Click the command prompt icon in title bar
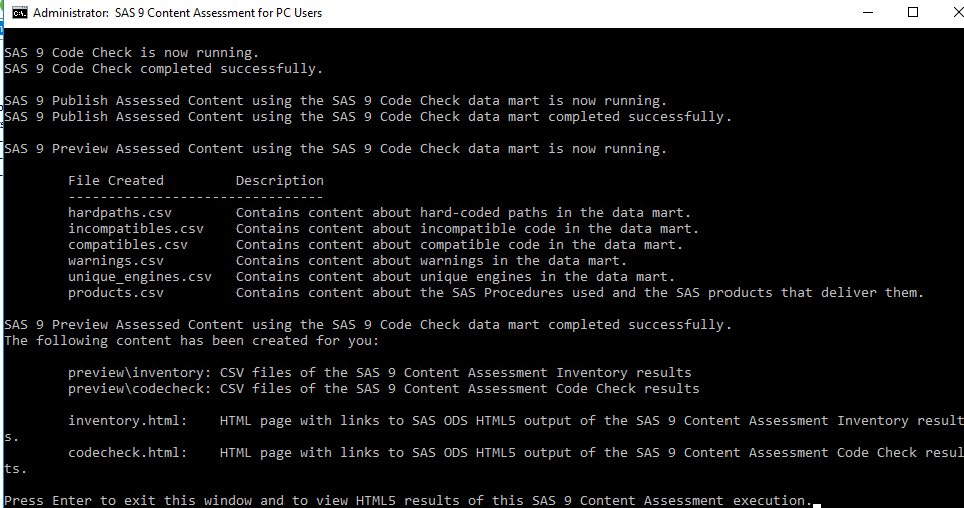Viewport: 964px width, 508px height. click(x=19, y=13)
